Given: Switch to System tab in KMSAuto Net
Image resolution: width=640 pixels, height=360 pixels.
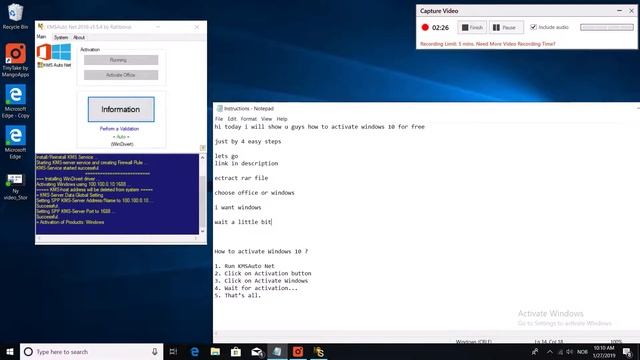Looking at the screenshot, I should [61, 37].
